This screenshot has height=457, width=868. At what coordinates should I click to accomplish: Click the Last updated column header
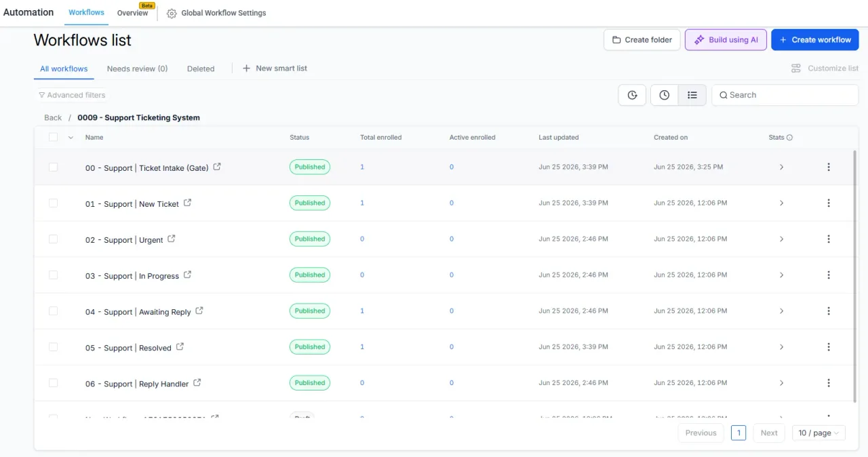coord(559,138)
